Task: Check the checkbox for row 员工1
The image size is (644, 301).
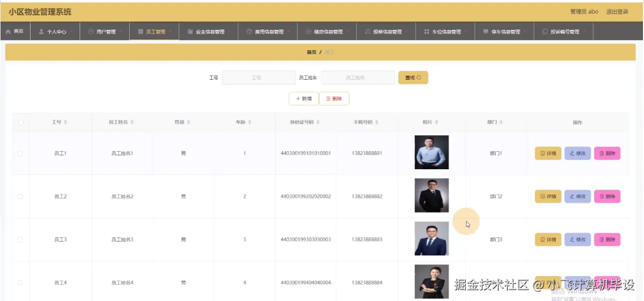Action: point(21,153)
